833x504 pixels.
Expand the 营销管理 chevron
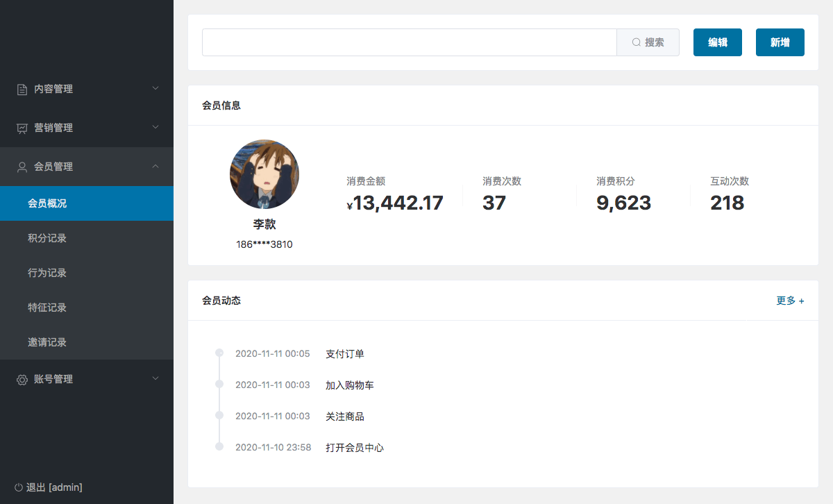point(155,127)
